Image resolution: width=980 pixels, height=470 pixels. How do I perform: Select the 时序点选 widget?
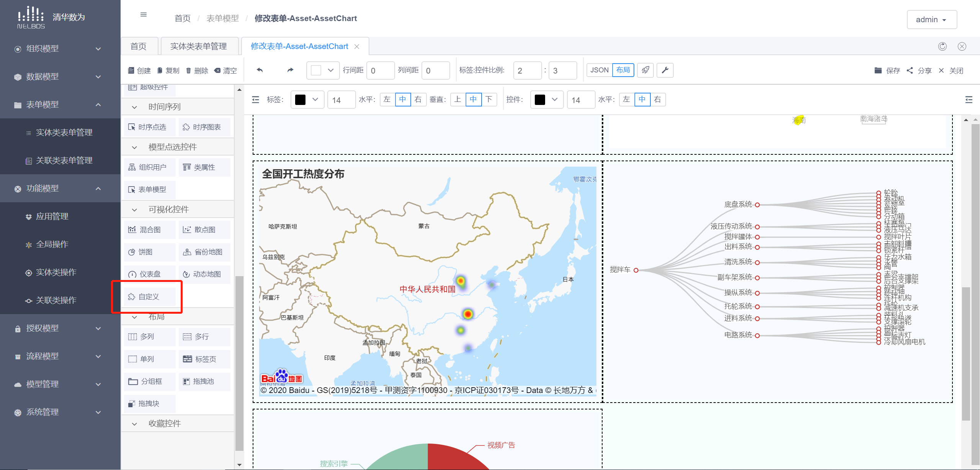[150, 127]
